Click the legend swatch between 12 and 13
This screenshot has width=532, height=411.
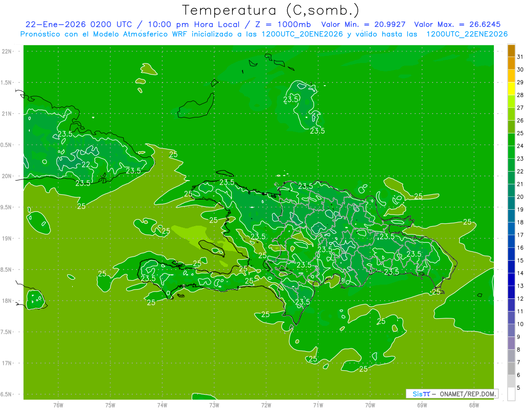coord(511,292)
